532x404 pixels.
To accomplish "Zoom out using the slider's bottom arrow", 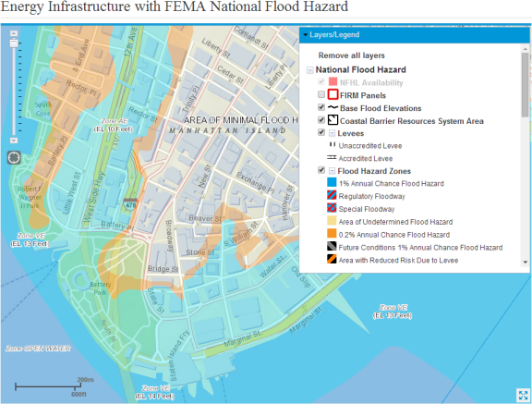I will point(14,141).
